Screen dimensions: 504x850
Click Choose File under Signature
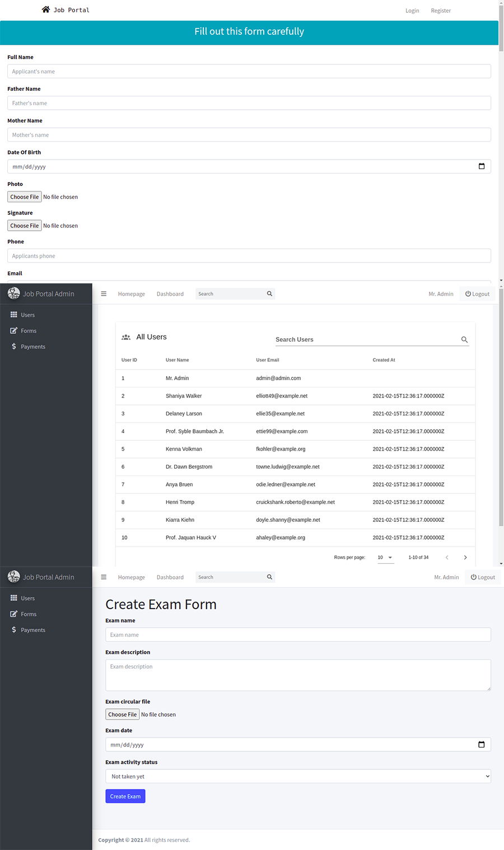25,226
